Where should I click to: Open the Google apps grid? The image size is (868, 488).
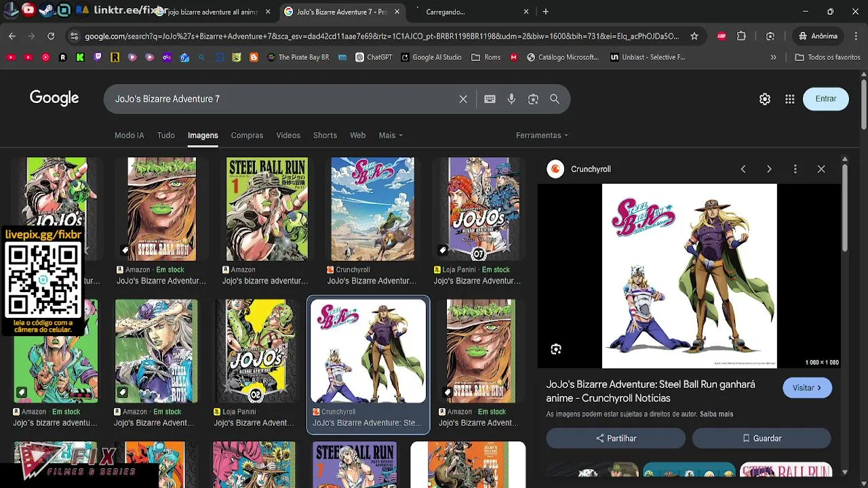pyautogui.click(x=789, y=99)
